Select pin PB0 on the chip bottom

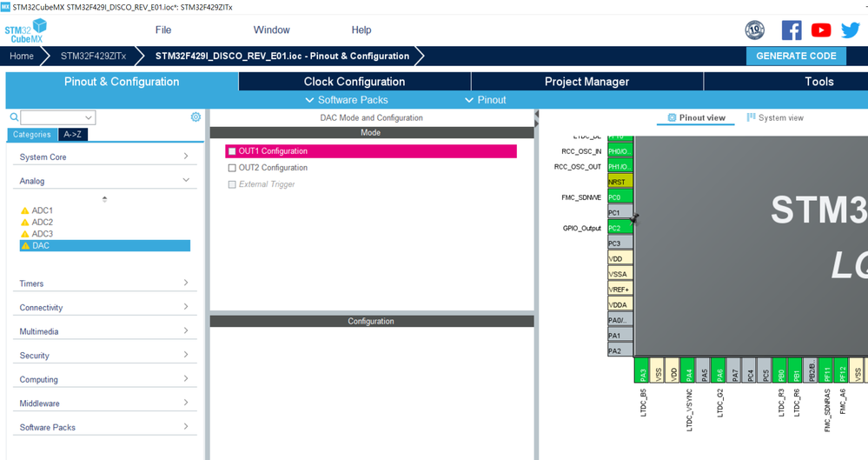point(780,370)
